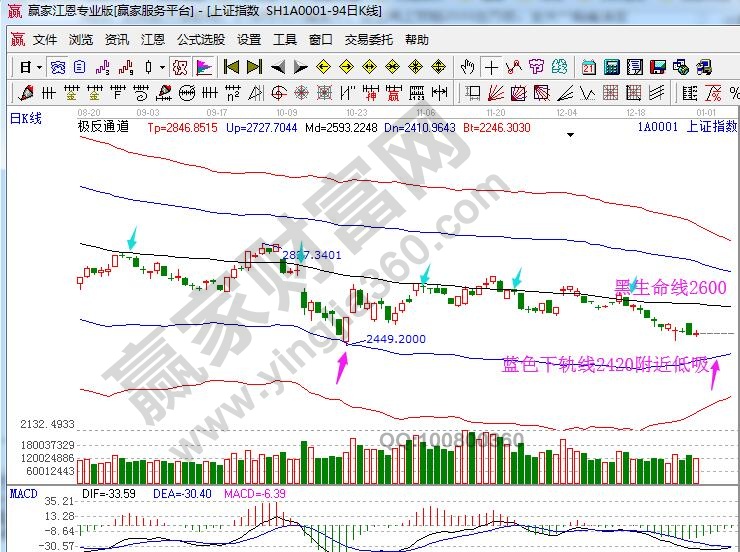Toggle the candlestick chart type button
The height and width of the screenshot is (552, 740).
coord(149,67)
